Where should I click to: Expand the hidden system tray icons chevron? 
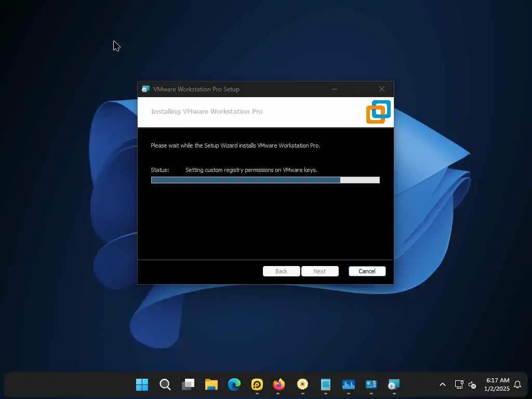(x=443, y=384)
